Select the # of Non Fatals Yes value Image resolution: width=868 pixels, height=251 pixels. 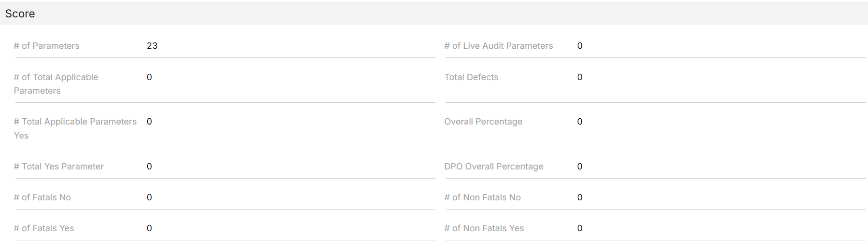click(x=580, y=228)
